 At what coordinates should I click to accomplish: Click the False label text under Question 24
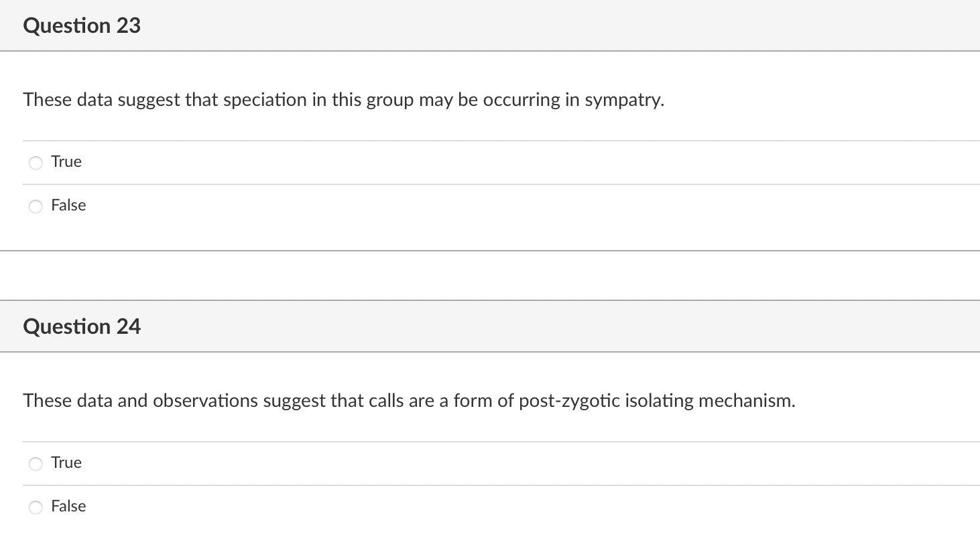pos(68,506)
